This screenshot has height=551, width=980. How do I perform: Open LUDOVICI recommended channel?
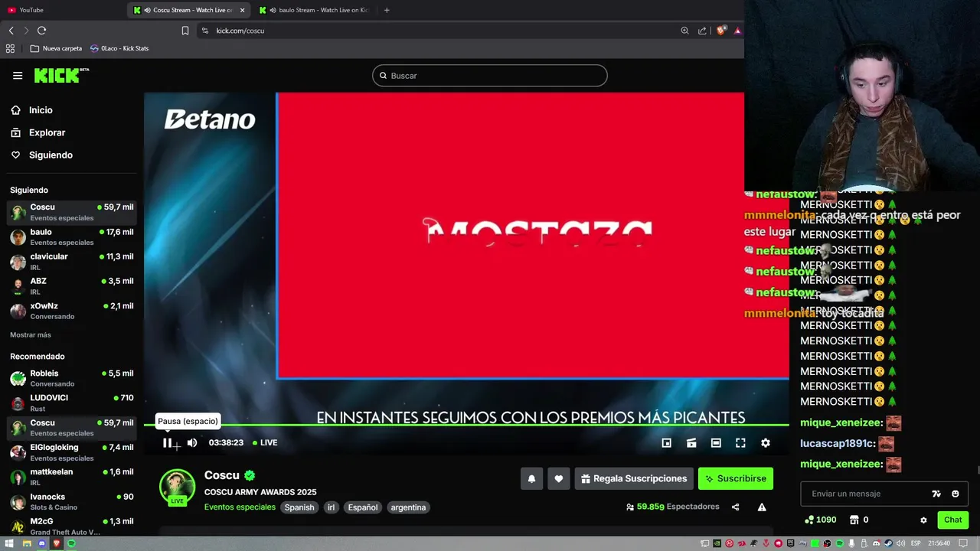(72, 403)
